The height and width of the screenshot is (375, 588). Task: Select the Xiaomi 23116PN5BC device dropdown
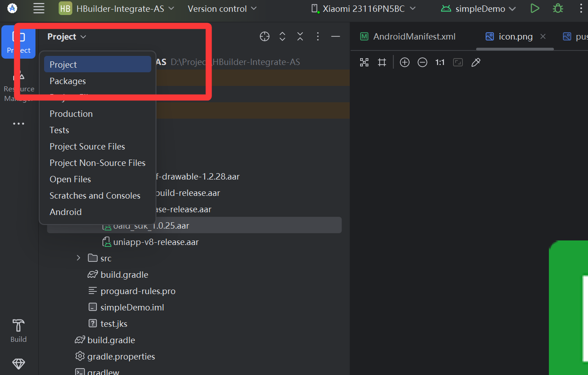pos(363,9)
